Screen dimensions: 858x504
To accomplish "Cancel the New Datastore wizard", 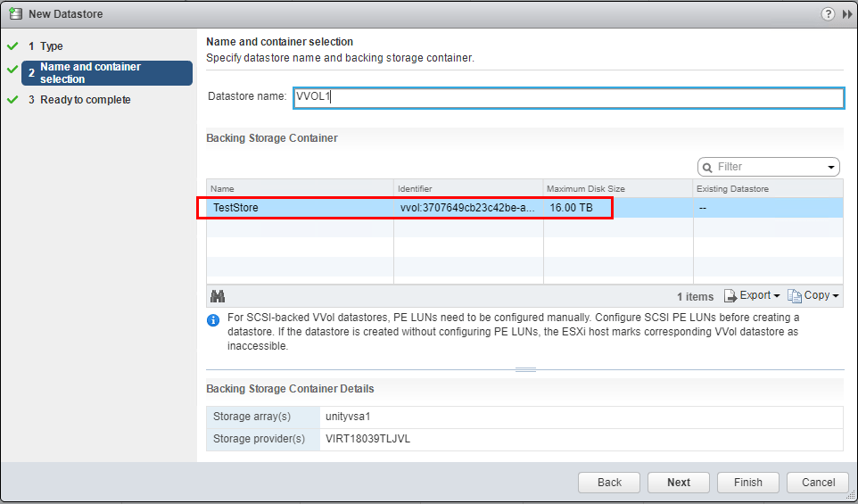I will (x=818, y=483).
